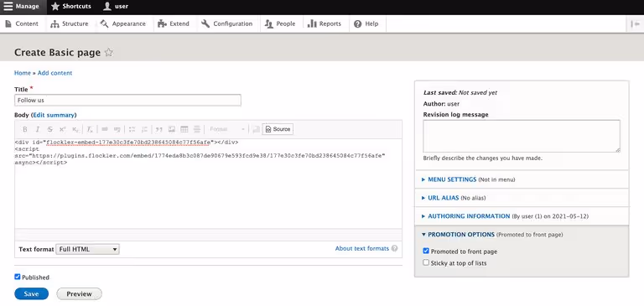Click the help icon beside About text formats
Screen dimensions: 644x306
click(x=395, y=248)
